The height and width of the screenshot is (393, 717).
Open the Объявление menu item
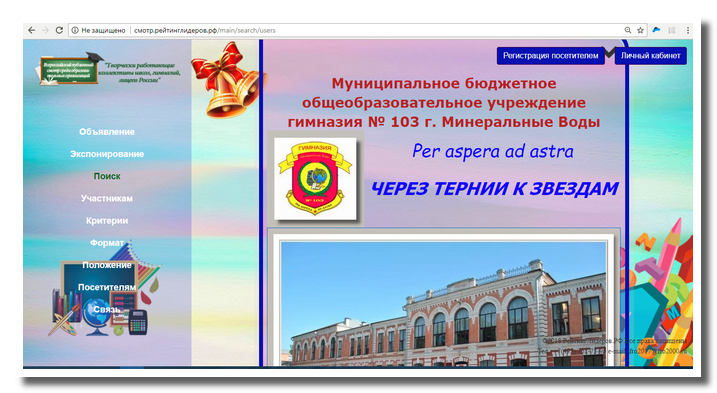[x=107, y=132]
